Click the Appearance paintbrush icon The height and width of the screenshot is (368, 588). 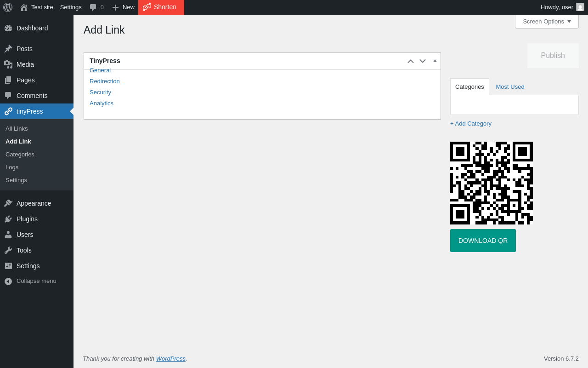point(8,203)
